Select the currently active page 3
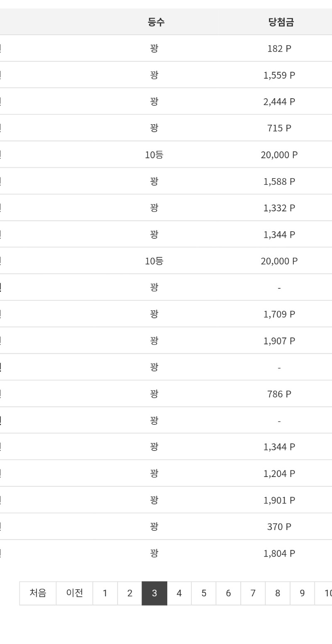 pos(154,593)
